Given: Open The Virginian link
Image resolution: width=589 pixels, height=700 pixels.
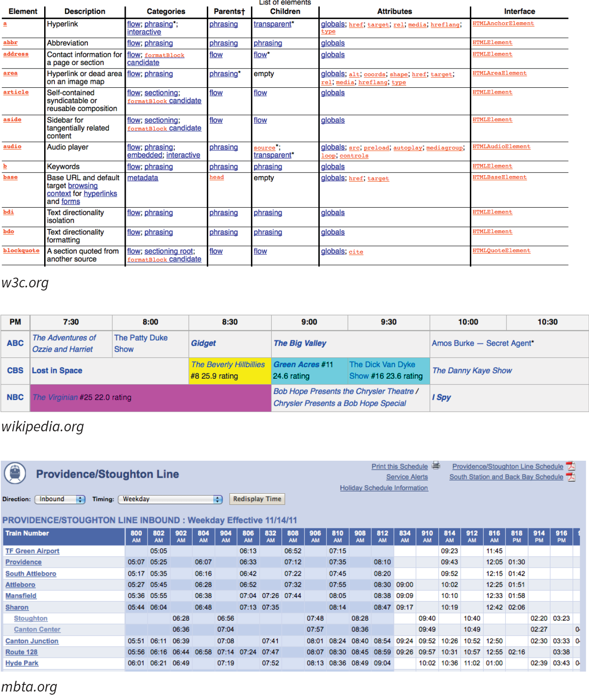Looking at the screenshot, I should (55, 397).
